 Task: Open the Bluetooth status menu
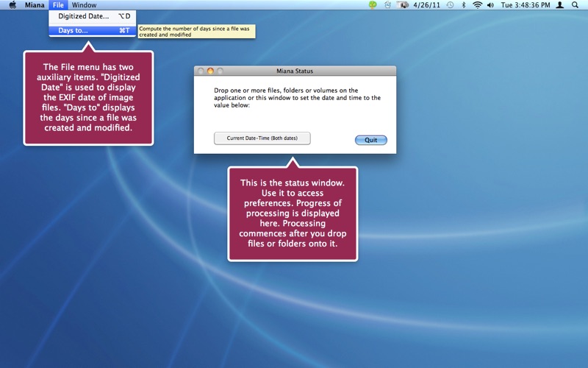[x=464, y=5]
